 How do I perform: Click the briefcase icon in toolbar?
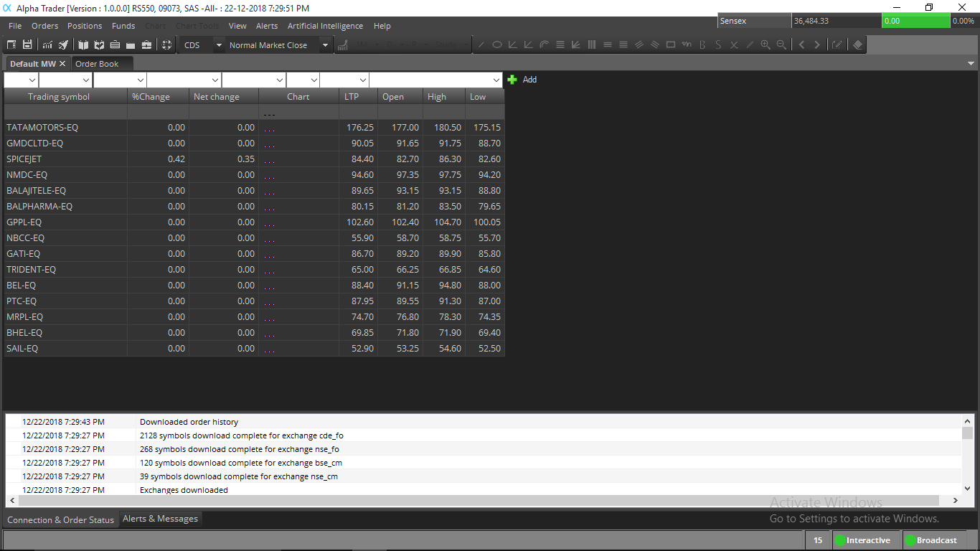[x=146, y=44]
